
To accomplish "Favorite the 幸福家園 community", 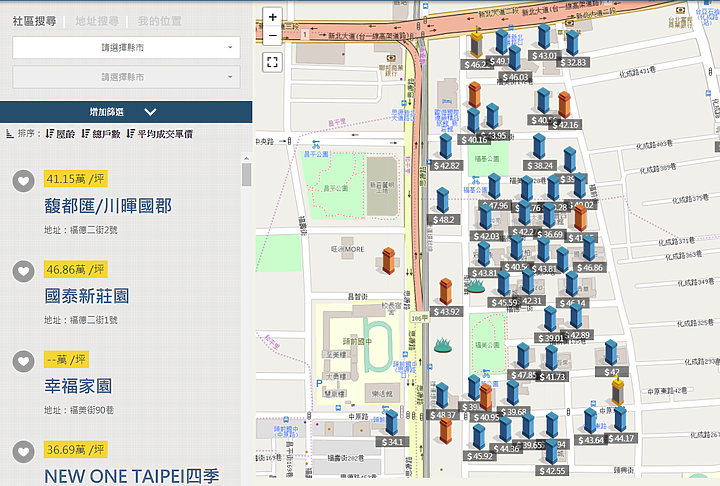I will pos(23,361).
